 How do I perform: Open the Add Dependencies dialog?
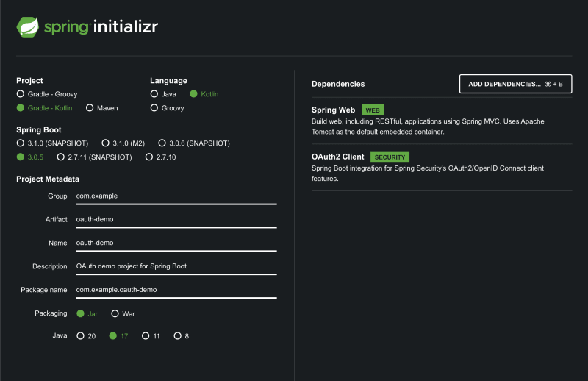(x=516, y=84)
